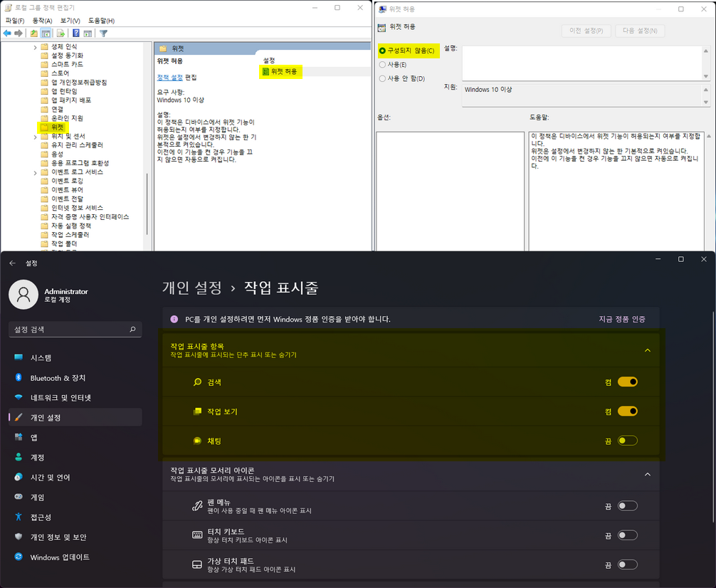
Task: Open Bluetooth & 장치 settings
Action: 75,378
